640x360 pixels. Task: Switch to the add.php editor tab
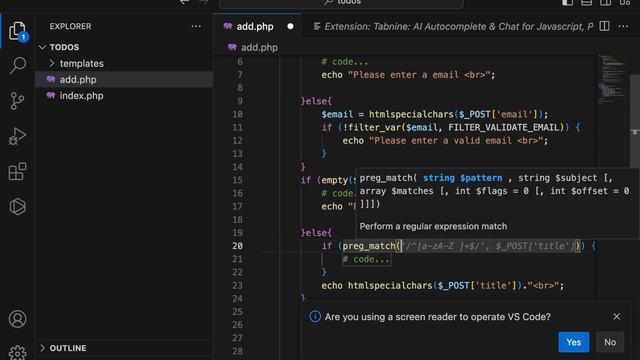[x=258, y=27]
